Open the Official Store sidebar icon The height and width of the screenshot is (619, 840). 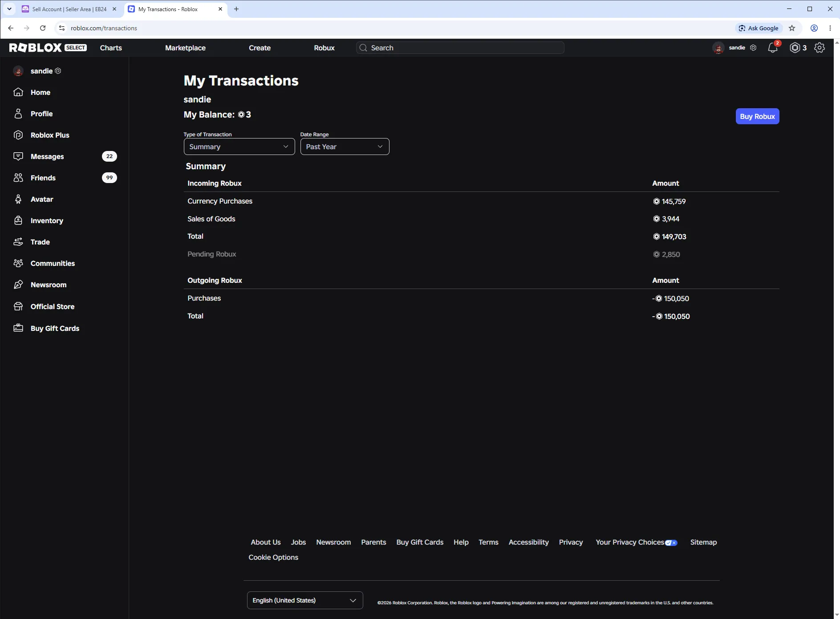pos(18,306)
